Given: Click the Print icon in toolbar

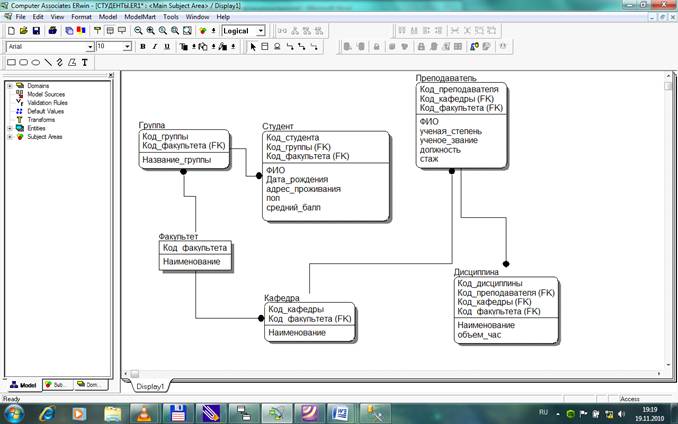Looking at the screenshot, I should coord(53,31).
